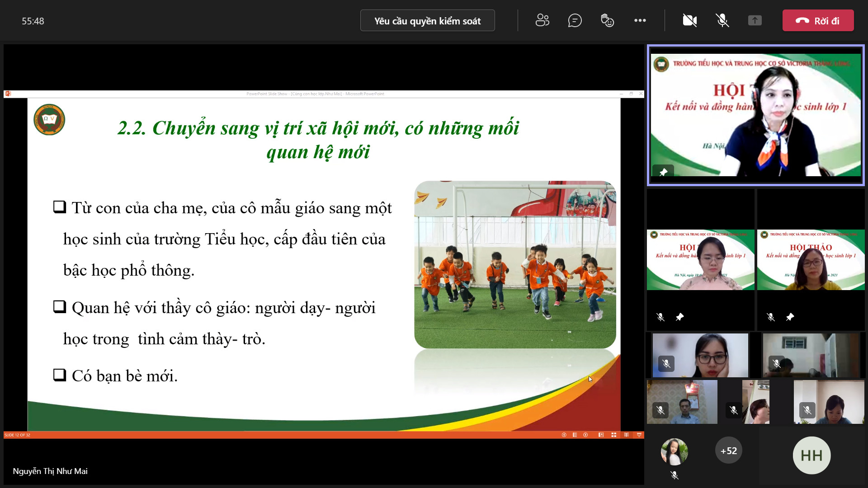The height and width of the screenshot is (488, 868).
Task: Click the slide's school logo
Action: 49,120
